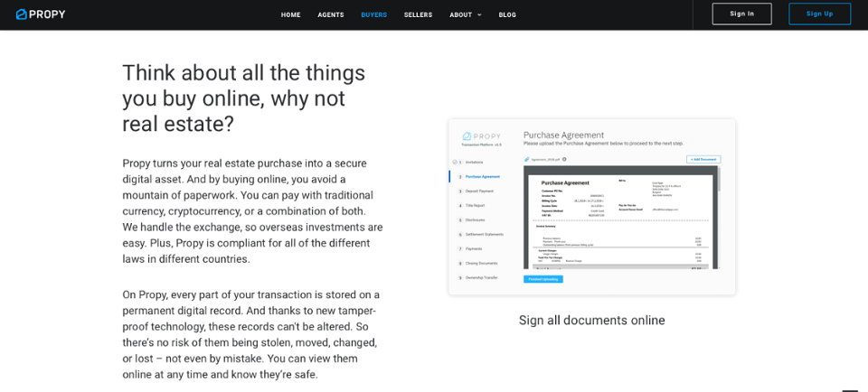Click the Sign In button

[x=741, y=14]
